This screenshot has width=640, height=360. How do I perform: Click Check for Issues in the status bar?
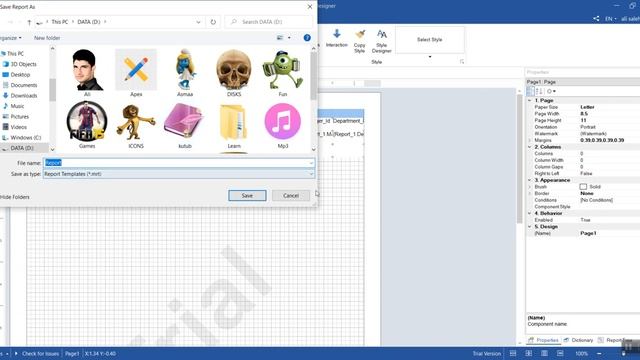pos(40,353)
